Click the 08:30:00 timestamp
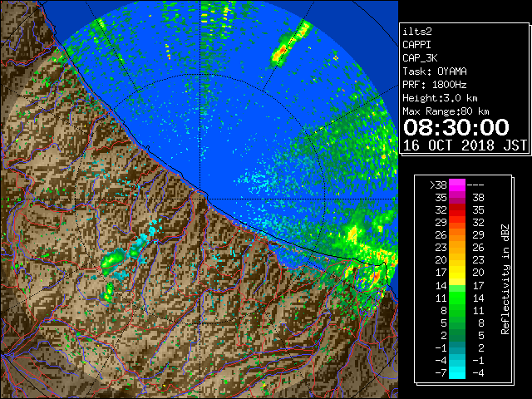The image size is (532, 399). [456, 127]
